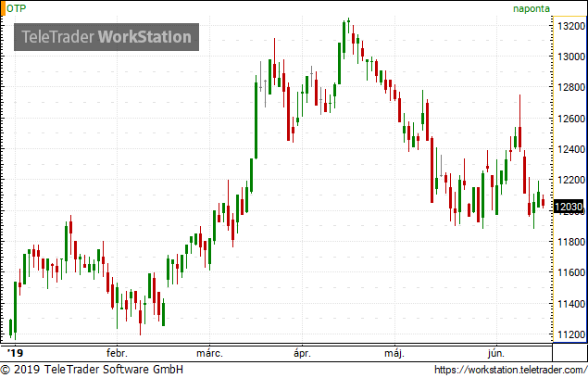Click the 13200 price axis label
588x378 pixels.
tap(571, 26)
